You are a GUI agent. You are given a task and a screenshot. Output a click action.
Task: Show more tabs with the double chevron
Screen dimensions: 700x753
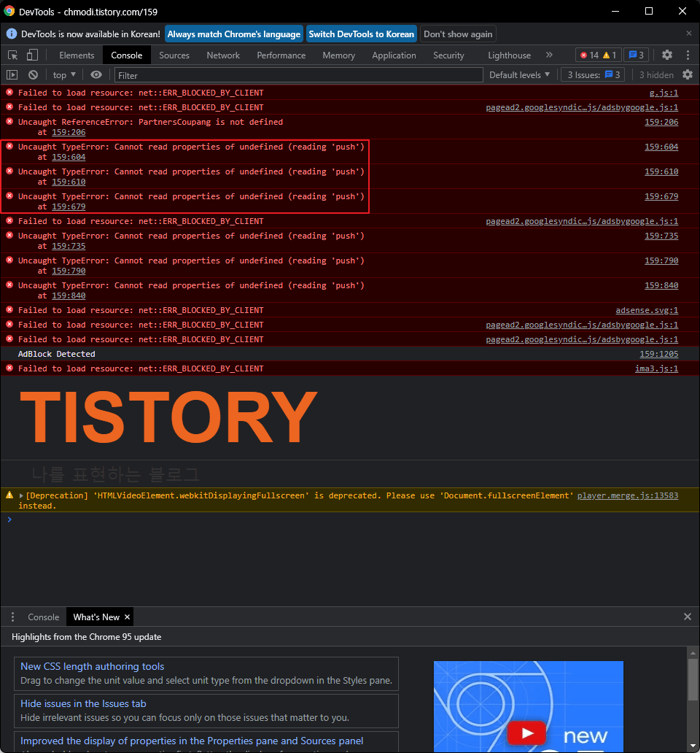pyautogui.click(x=549, y=55)
